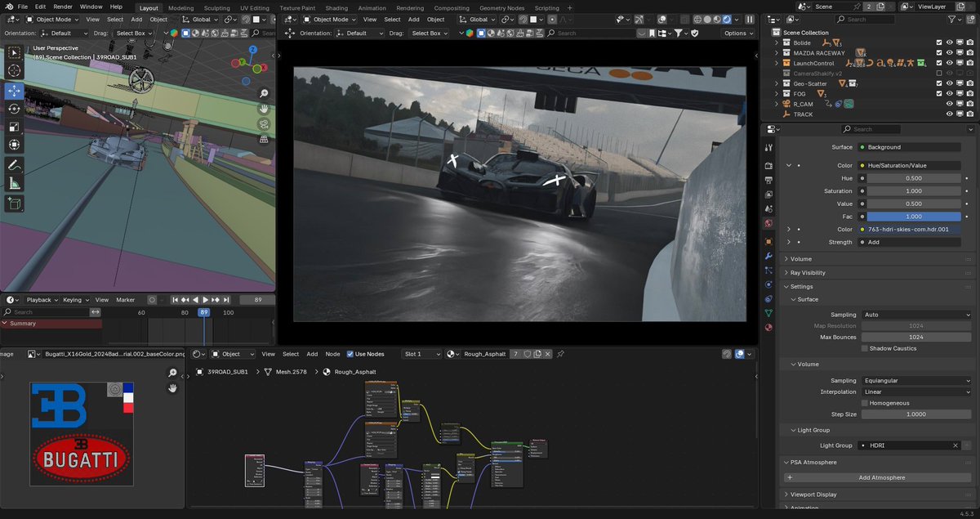Click the Add Atmosphere button
980x519 pixels.
880,477
